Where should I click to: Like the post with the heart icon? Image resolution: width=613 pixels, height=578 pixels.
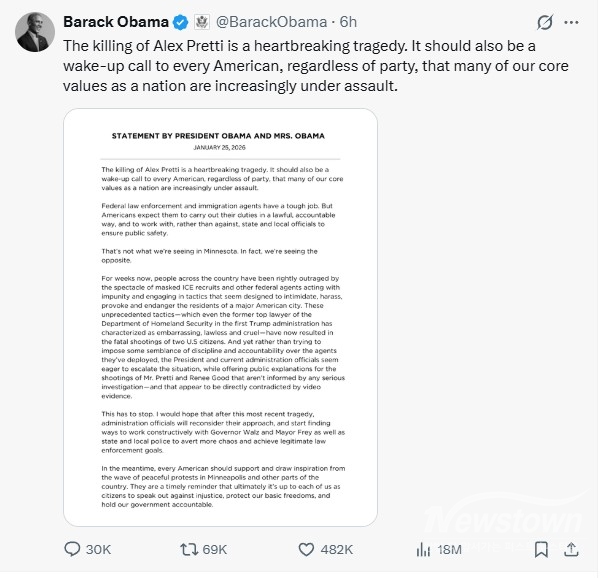tap(308, 549)
